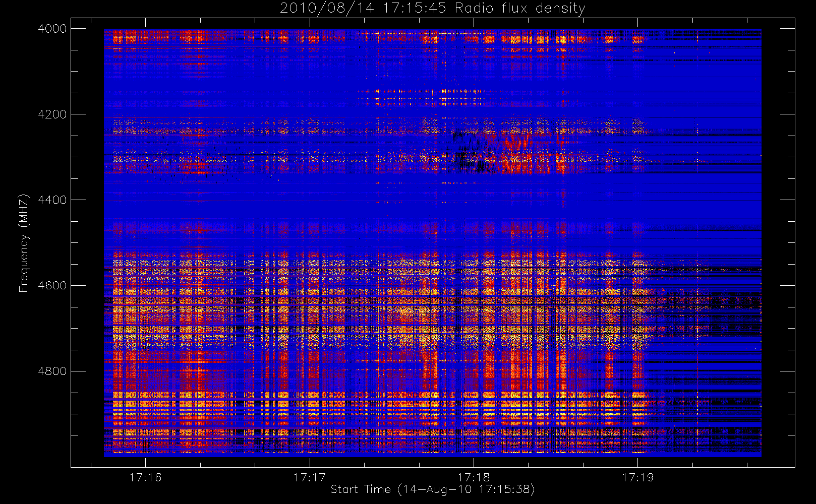The height and width of the screenshot is (504, 816).
Task: Click the 4400 frequency tick label
Action: click(52, 200)
